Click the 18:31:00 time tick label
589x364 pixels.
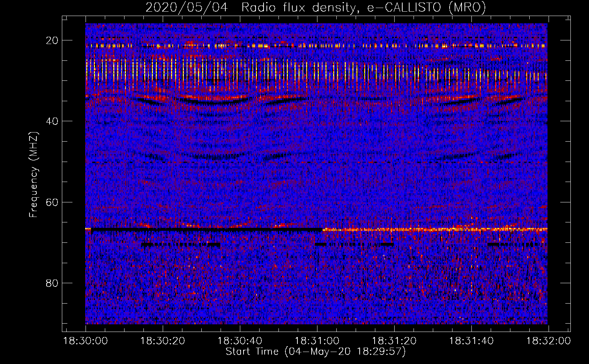coord(317,341)
